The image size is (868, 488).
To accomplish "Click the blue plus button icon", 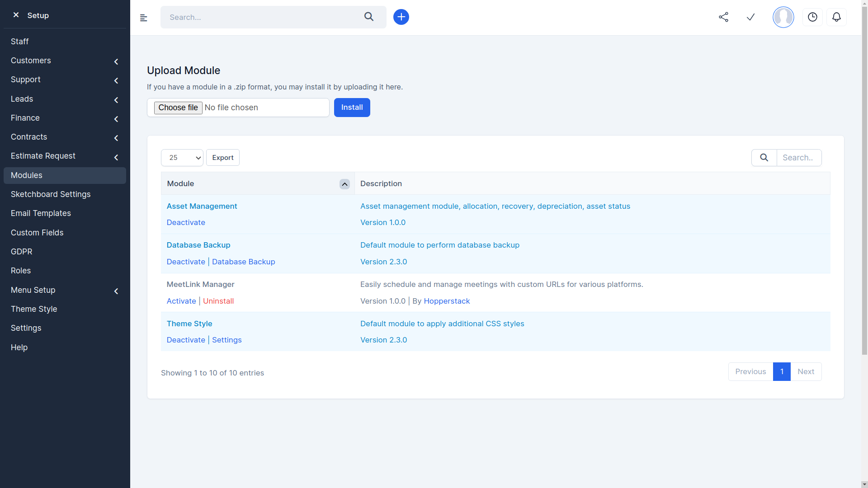I will [401, 17].
